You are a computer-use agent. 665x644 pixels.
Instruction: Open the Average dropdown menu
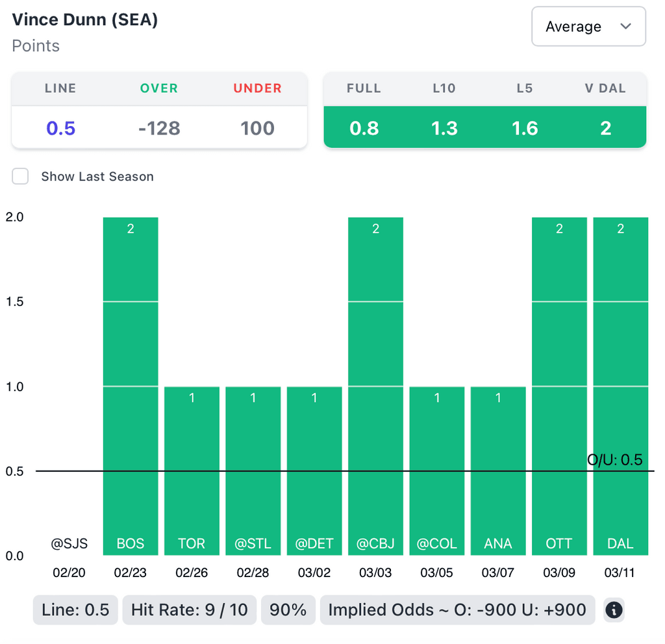click(x=588, y=27)
